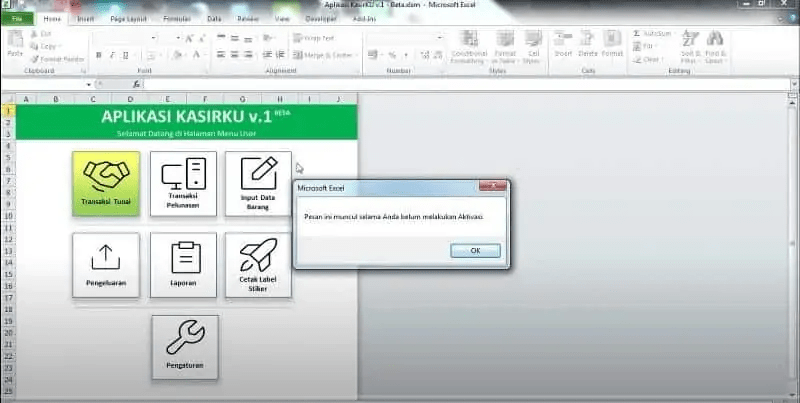
Task: Open the font size dropdown
Action: (x=178, y=38)
